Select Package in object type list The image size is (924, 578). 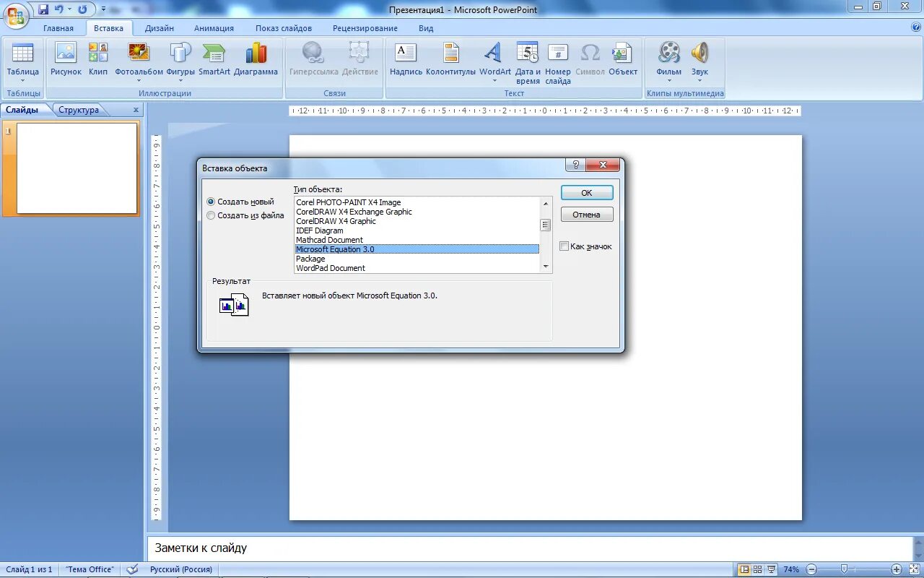point(417,259)
